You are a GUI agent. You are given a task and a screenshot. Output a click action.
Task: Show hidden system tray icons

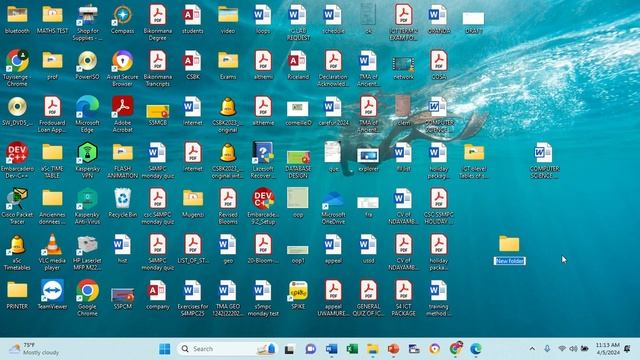(x=532, y=349)
